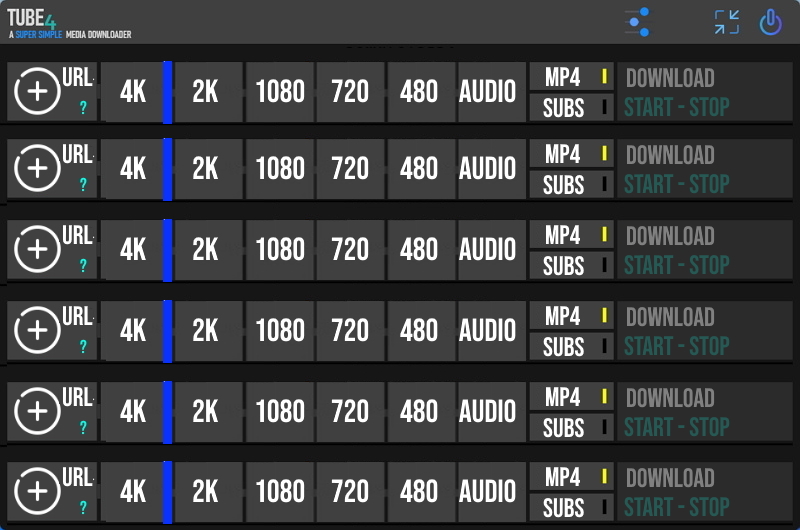The width and height of the screenshot is (800, 530).
Task: Click Download Start-Stop in the second row
Action: 705,168
